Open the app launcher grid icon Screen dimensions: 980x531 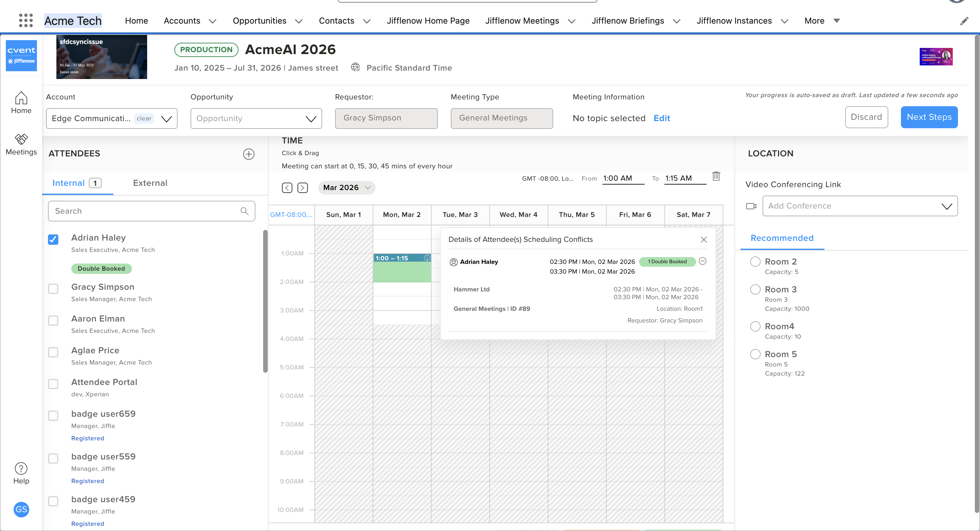pos(26,20)
